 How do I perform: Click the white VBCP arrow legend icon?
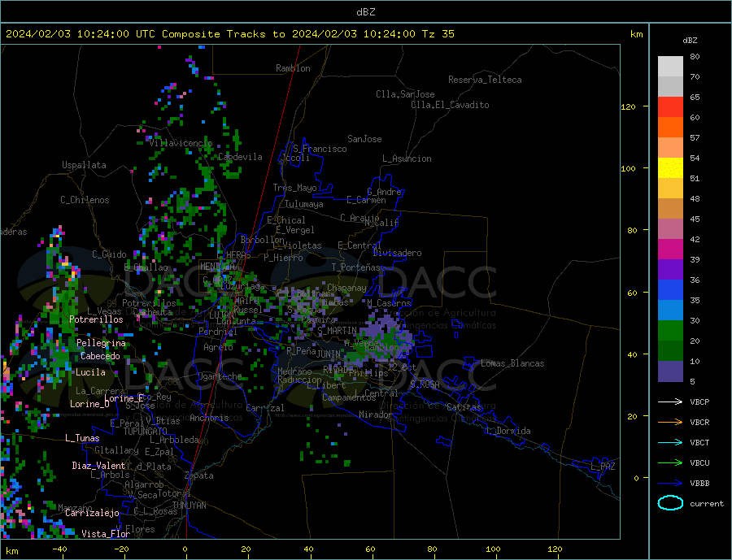pos(670,402)
